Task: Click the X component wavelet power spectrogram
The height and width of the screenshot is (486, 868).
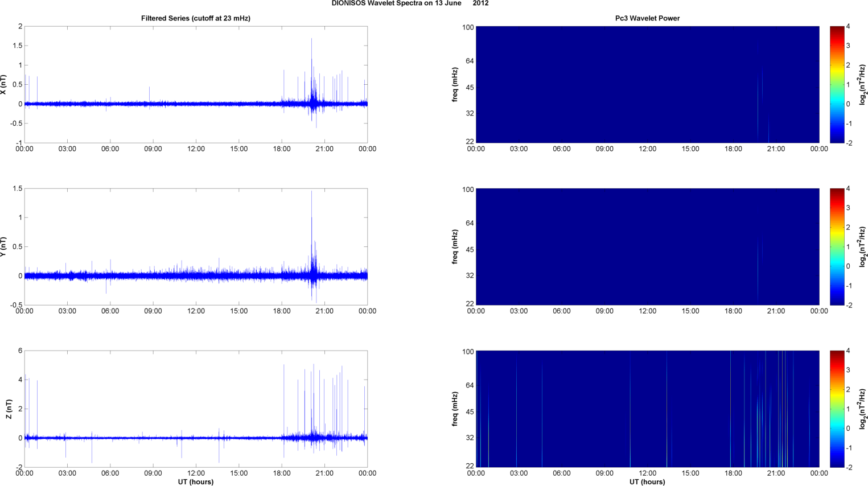Action: (x=647, y=84)
